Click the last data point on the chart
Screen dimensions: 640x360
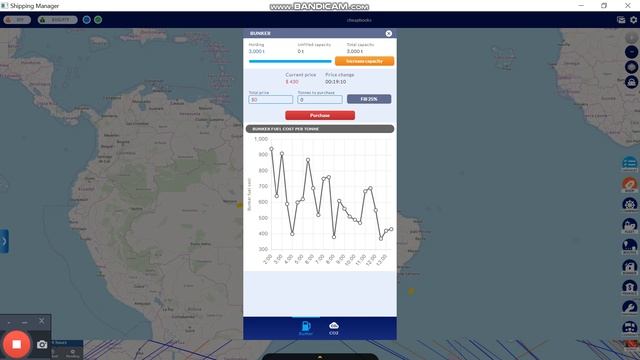(391, 229)
